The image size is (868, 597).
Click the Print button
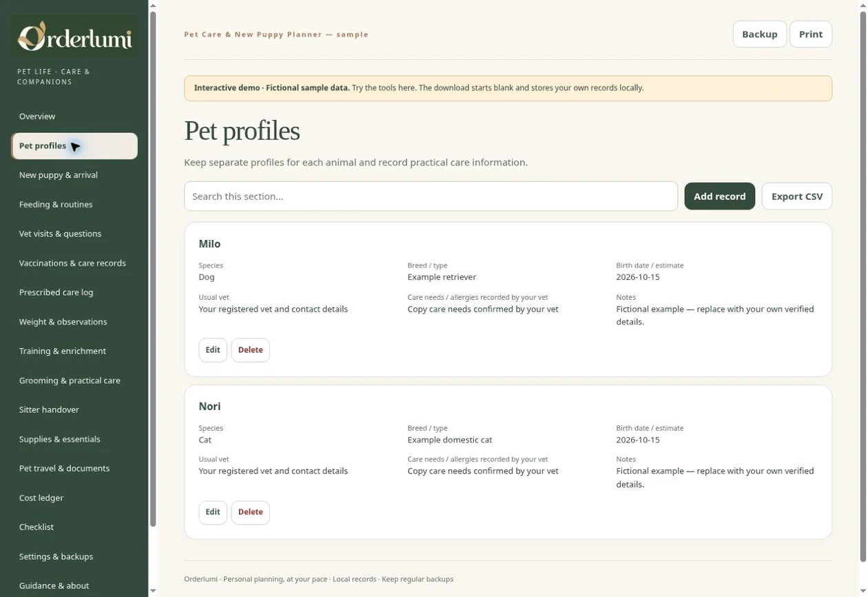tap(811, 34)
